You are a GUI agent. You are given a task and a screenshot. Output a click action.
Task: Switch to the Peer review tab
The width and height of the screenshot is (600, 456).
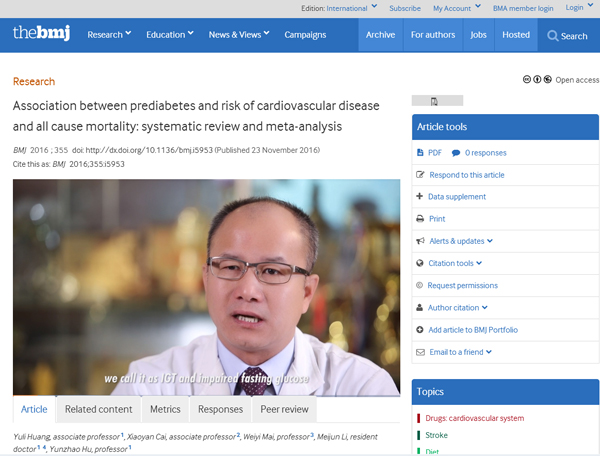(286, 409)
